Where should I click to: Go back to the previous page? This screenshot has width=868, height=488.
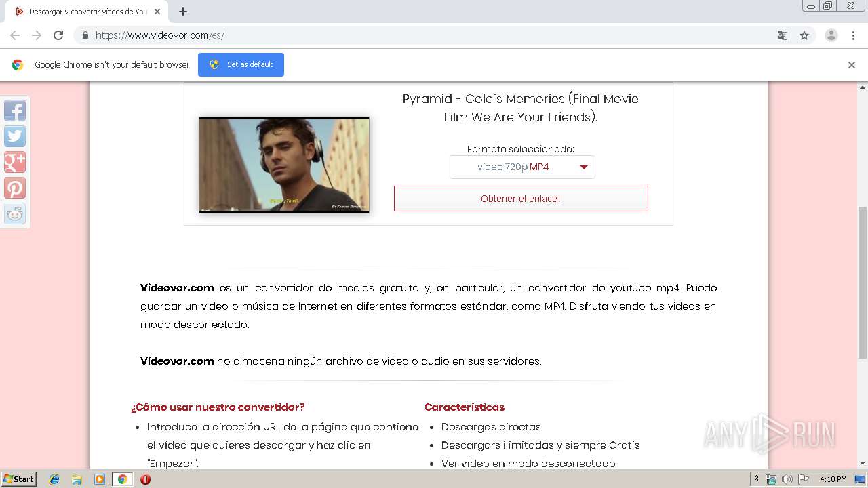pyautogui.click(x=15, y=35)
